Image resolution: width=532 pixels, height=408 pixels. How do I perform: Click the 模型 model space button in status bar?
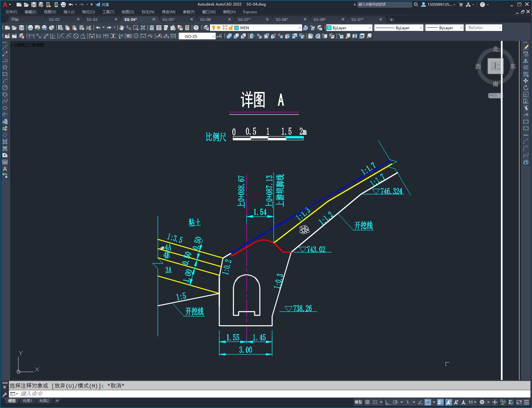[358, 402]
